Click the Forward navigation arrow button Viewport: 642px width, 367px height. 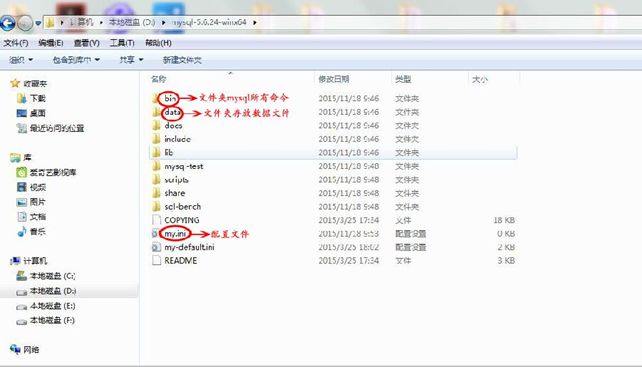(x=25, y=23)
